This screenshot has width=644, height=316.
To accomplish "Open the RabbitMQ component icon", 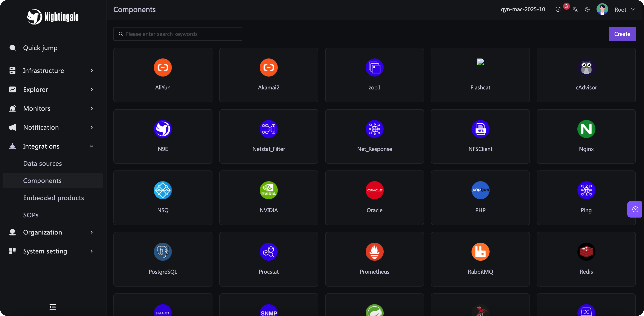I will coord(480,252).
